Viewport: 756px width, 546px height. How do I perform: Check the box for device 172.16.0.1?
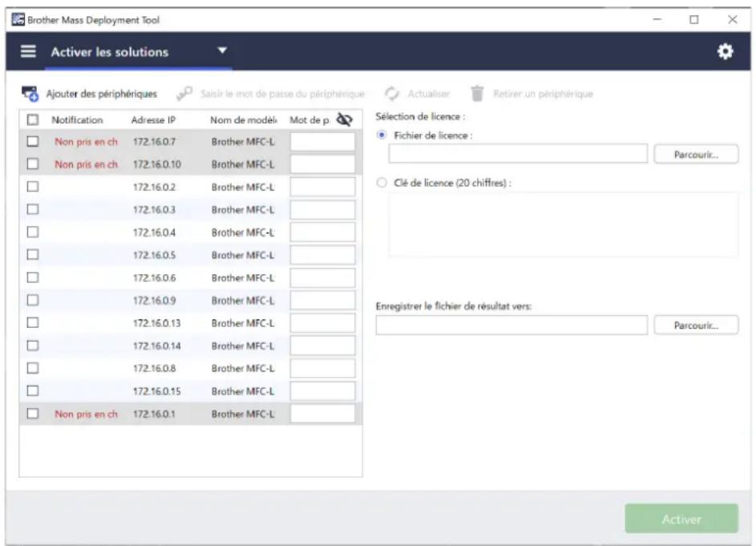click(32, 414)
